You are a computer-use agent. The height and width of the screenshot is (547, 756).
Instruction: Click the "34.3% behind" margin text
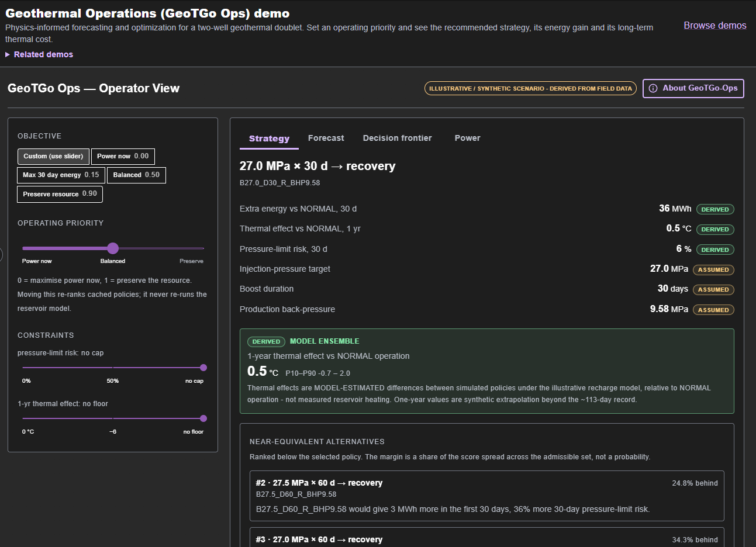click(x=695, y=540)
